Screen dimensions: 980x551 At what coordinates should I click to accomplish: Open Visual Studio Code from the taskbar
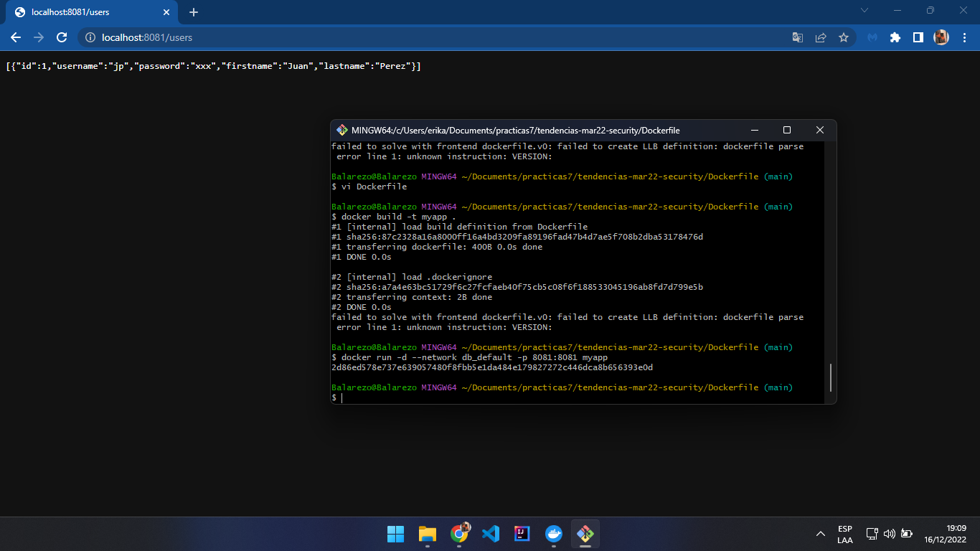pyautogui.click(x=491, y=534)
